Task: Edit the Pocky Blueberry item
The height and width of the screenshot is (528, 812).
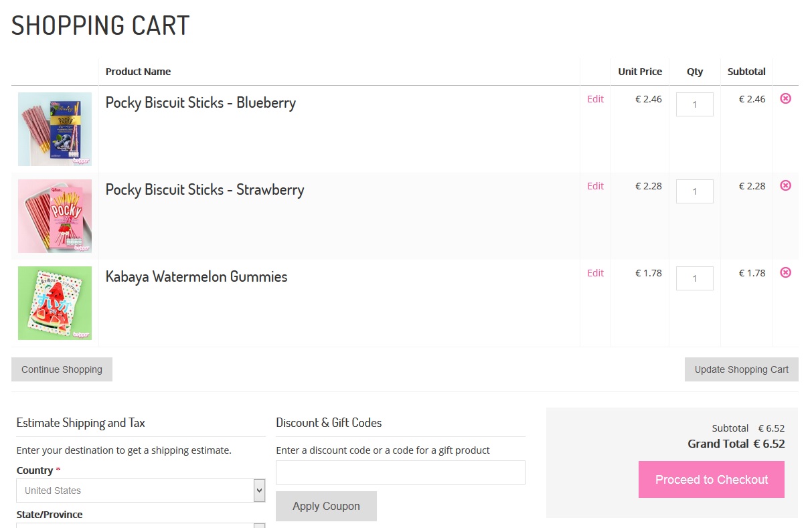Action: (x=595, y=99)
